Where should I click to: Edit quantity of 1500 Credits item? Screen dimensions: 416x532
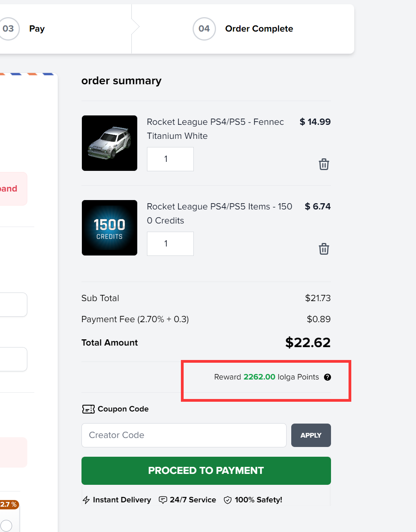point(170,244)
